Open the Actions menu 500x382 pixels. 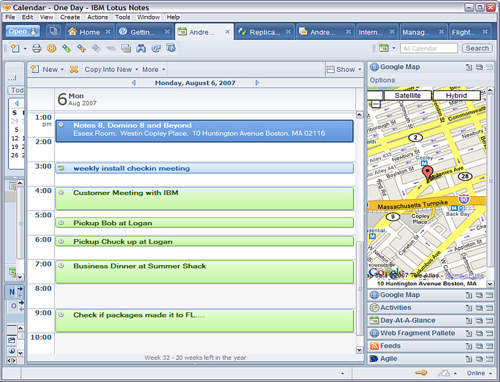point(97,17)
